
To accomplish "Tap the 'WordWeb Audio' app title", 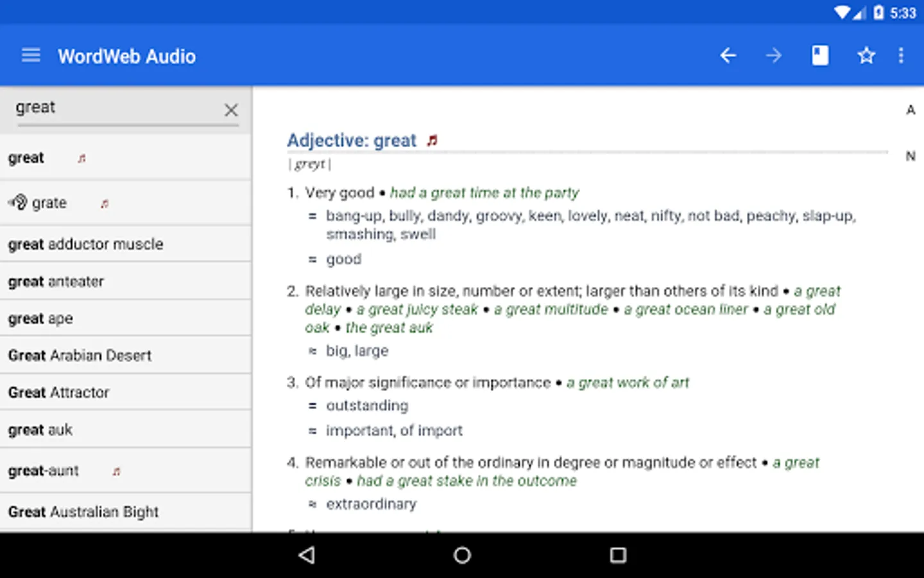I will tap(127, 57).
